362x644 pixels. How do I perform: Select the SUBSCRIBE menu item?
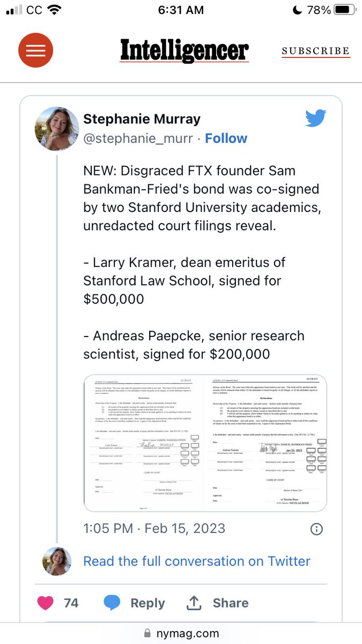point(316,51)
